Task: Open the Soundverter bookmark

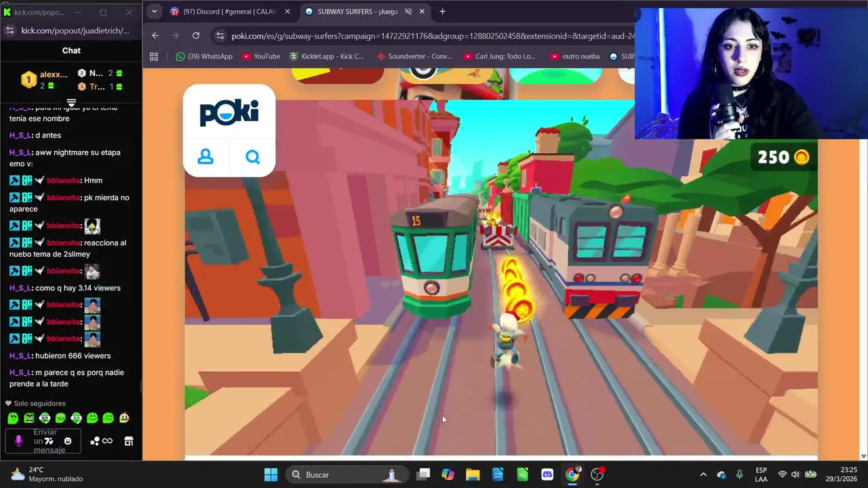Action: point(414,56)
